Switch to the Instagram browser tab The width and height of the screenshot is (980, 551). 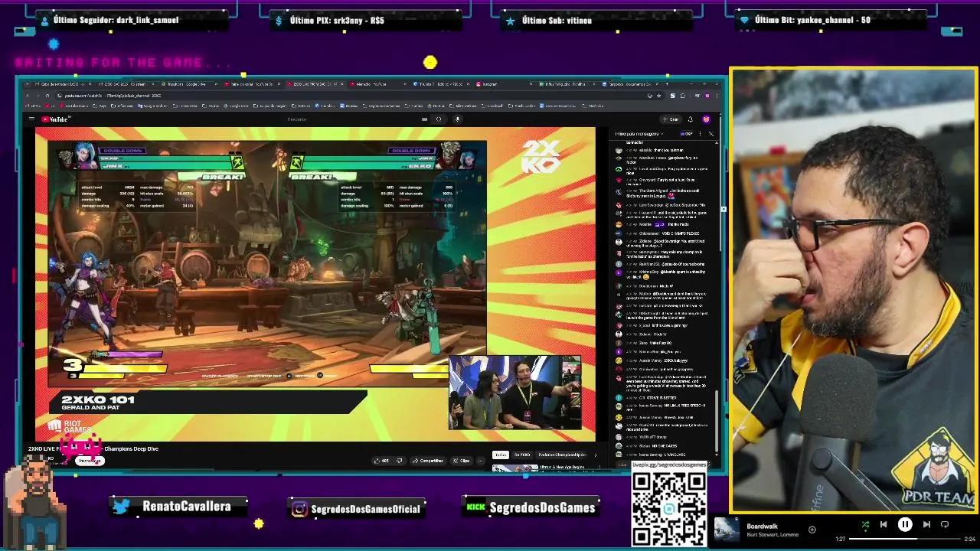(x=505, y=84)
